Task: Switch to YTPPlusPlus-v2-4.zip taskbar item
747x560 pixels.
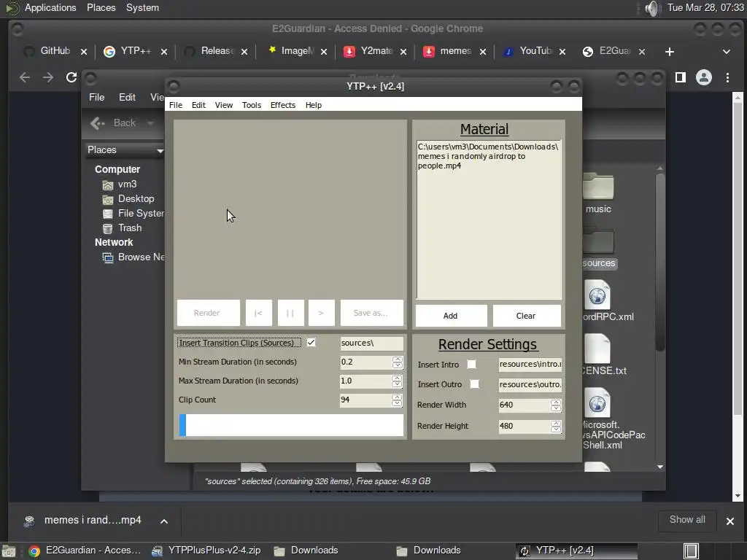Action: 206,551
